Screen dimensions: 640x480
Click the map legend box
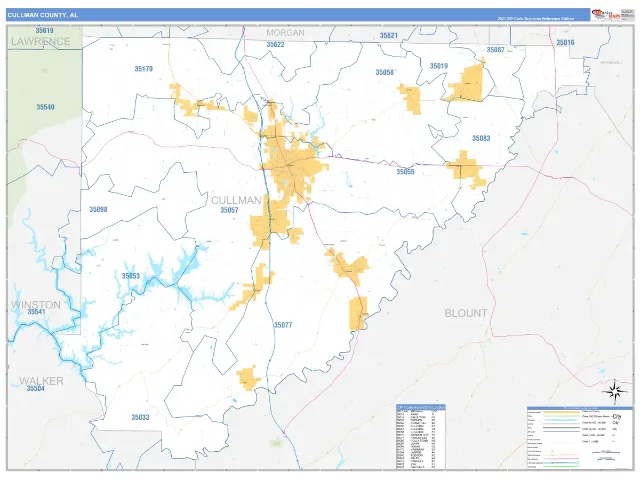579,438
